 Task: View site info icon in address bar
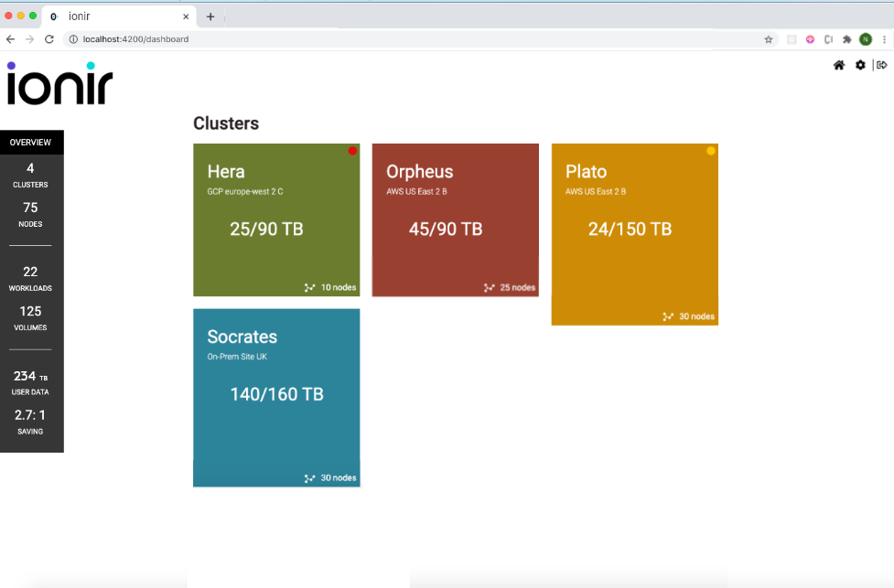[x=73, y=39]
